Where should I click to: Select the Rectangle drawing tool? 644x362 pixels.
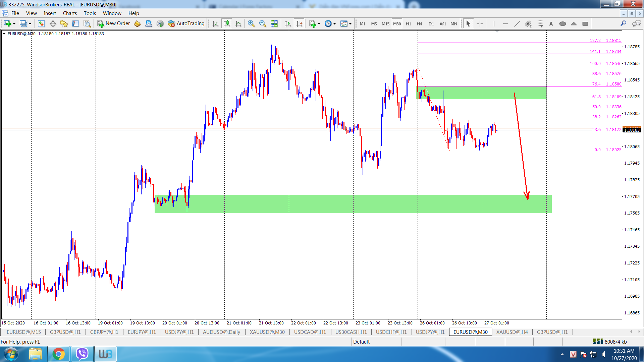coord(585,23)
